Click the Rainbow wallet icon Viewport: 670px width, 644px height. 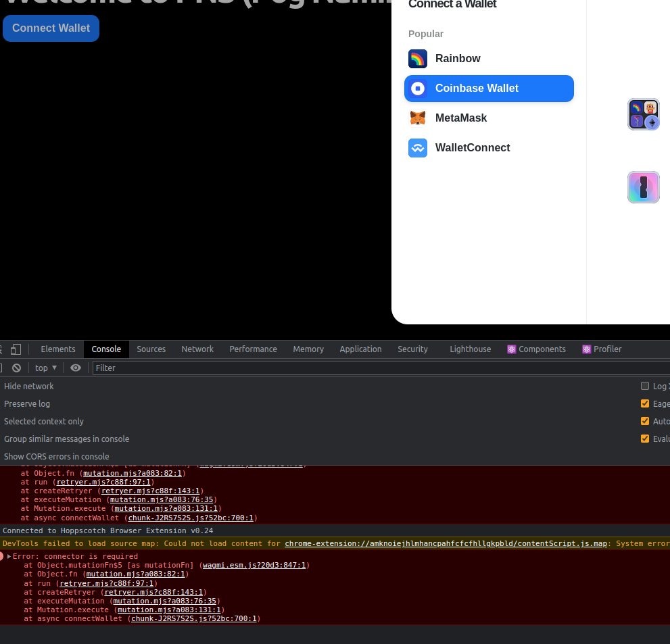418,59
